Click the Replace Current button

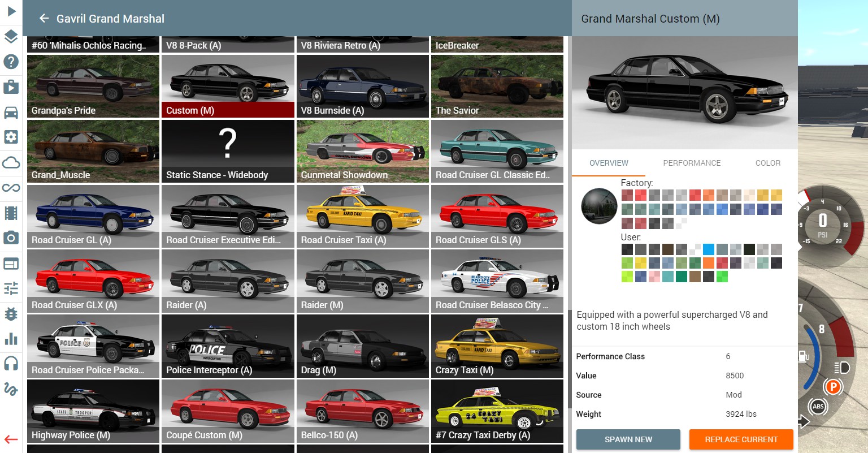741,439
